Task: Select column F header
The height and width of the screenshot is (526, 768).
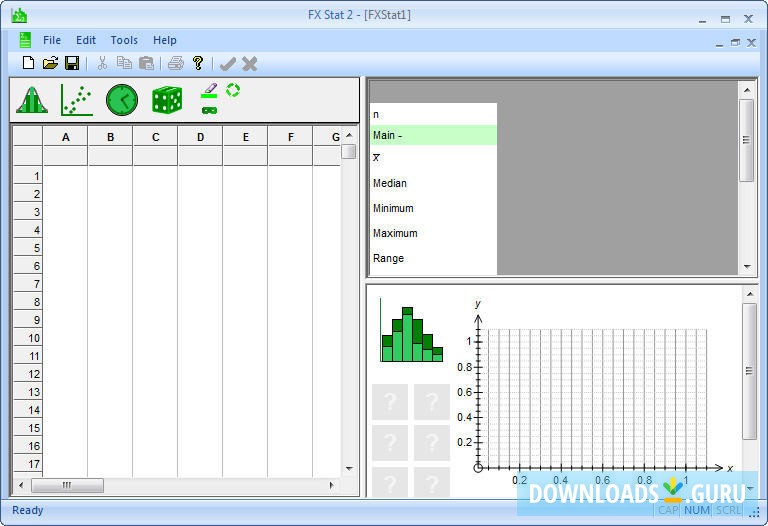Action: (290, 137)
